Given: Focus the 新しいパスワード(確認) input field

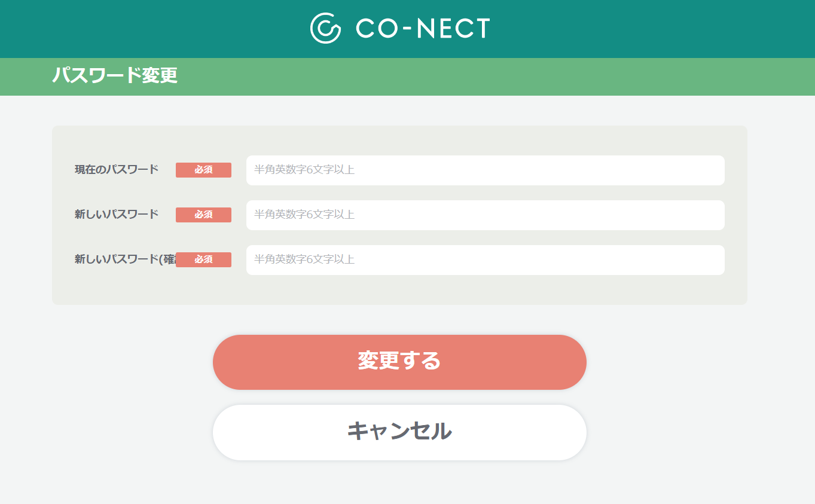Looking at the screenshot, I should (485, 260).
